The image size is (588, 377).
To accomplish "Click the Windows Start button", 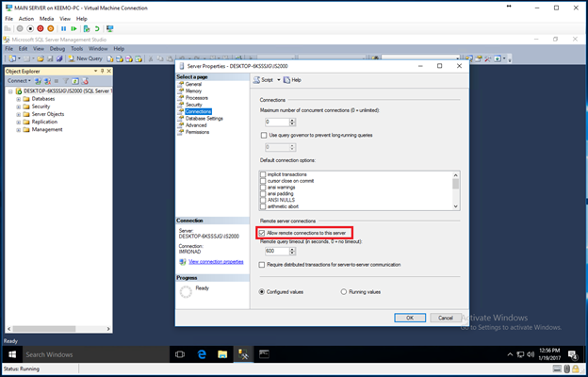I will pyautogui.click(x=12, y=354).
